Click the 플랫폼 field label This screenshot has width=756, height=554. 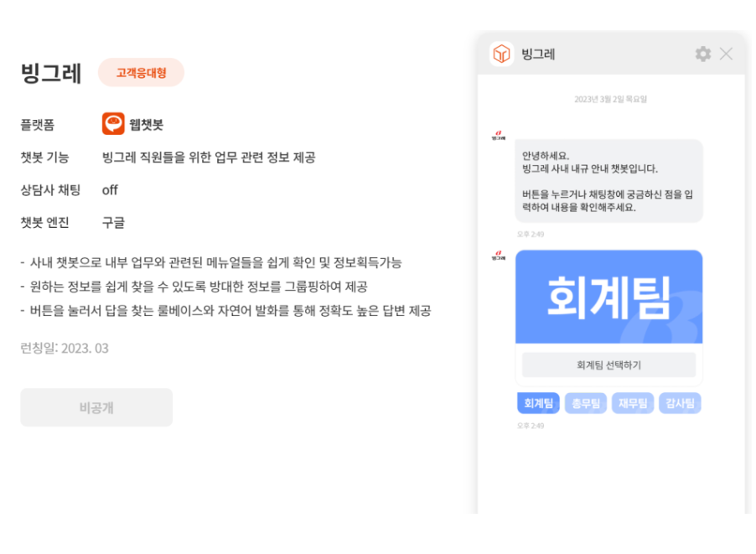click(37, 125)
